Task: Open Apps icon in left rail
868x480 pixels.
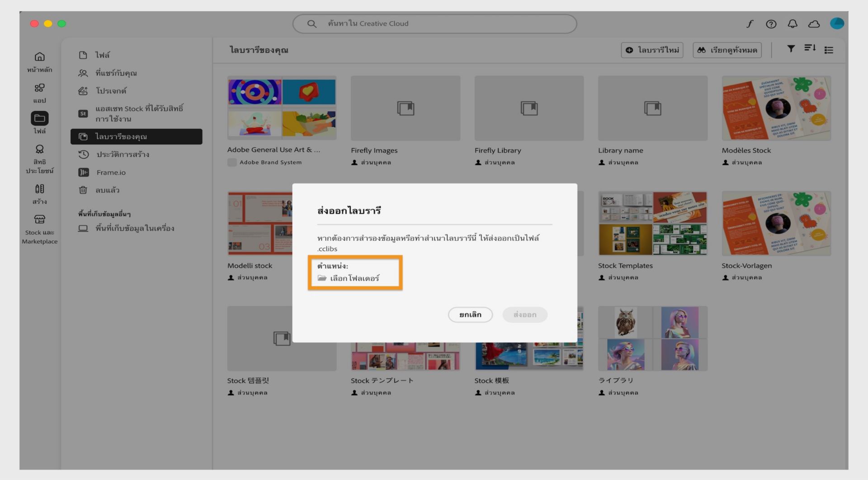Action: [39, 93]
